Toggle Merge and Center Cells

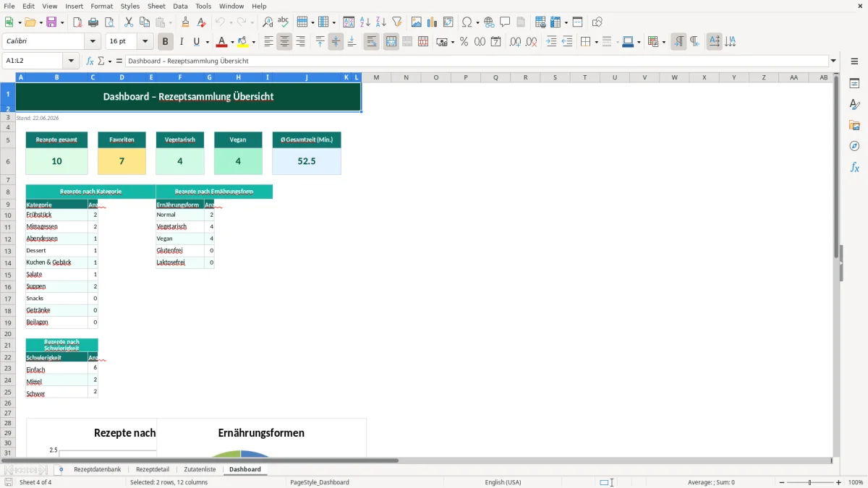[x=391, y=42]
